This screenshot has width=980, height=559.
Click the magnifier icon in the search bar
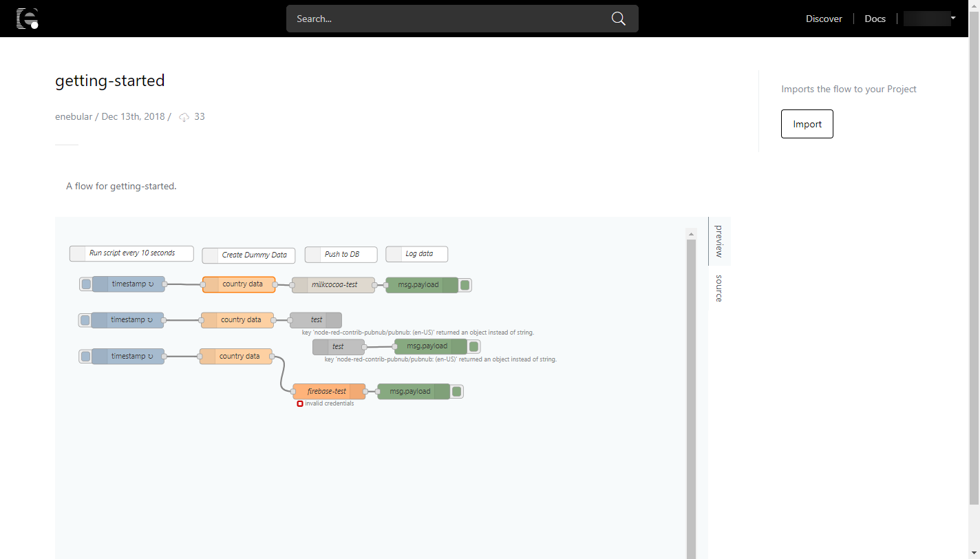(x=617, y=19)
